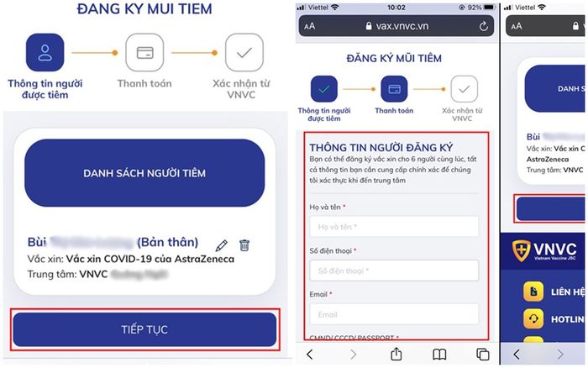Select the completed first step checkmark in the phone view
The image size is (588, 368).
point(324,89)
